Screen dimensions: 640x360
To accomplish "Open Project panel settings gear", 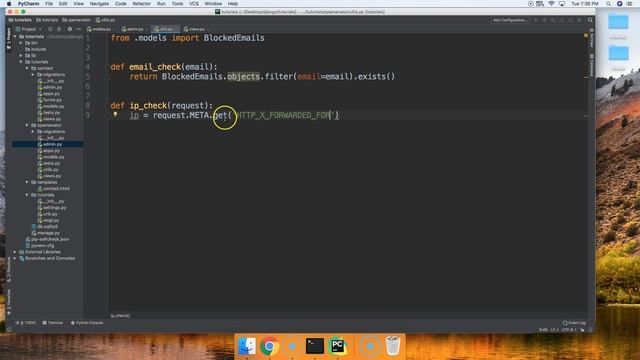I will tap(70, 29).
